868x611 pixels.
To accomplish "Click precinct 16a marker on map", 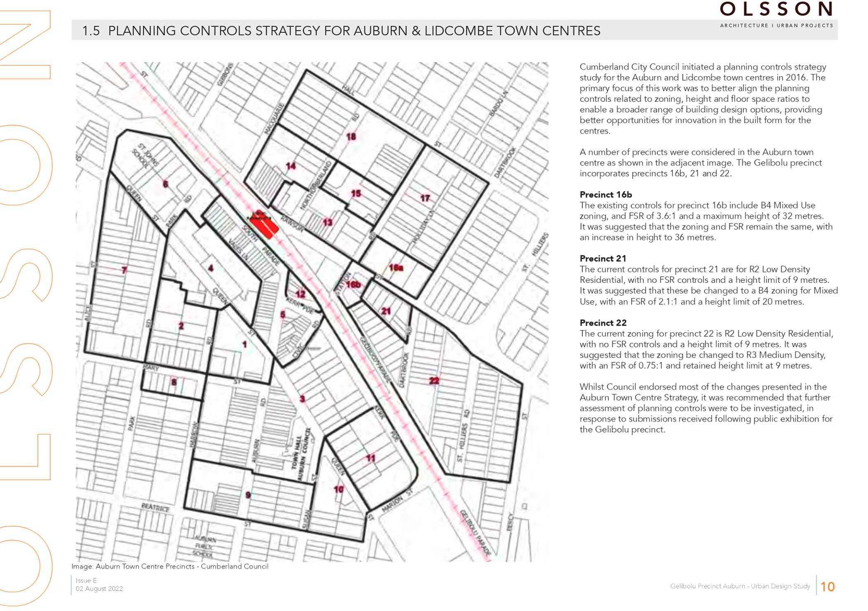I will (396, 268).
